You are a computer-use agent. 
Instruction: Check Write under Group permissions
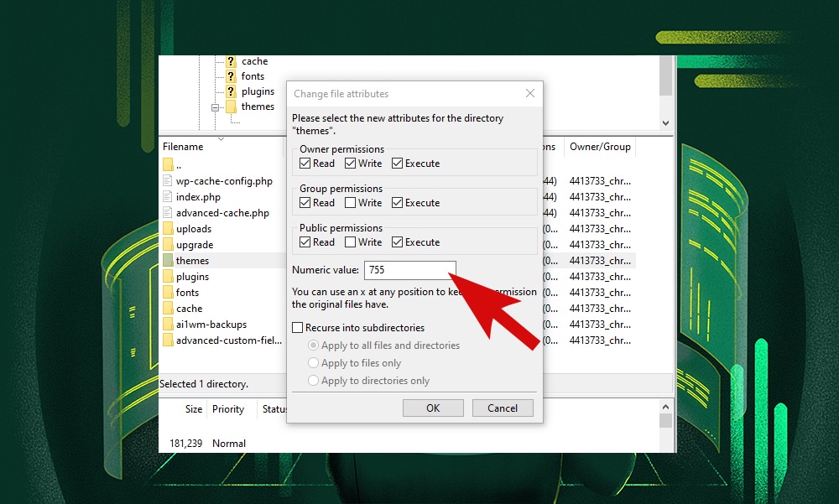pos(349,203)
